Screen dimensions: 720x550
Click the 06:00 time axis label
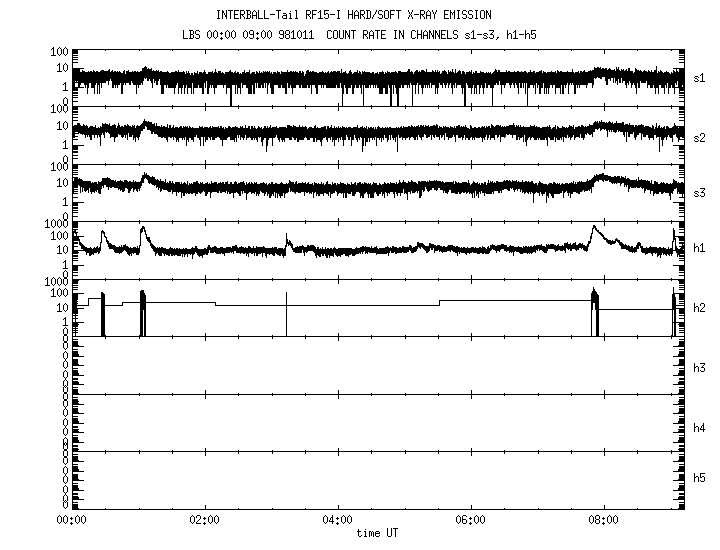pos(471,520)
